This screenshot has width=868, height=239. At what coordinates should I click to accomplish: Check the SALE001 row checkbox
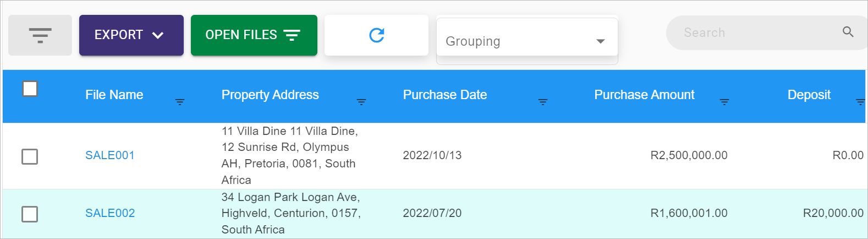pos(30,156)
